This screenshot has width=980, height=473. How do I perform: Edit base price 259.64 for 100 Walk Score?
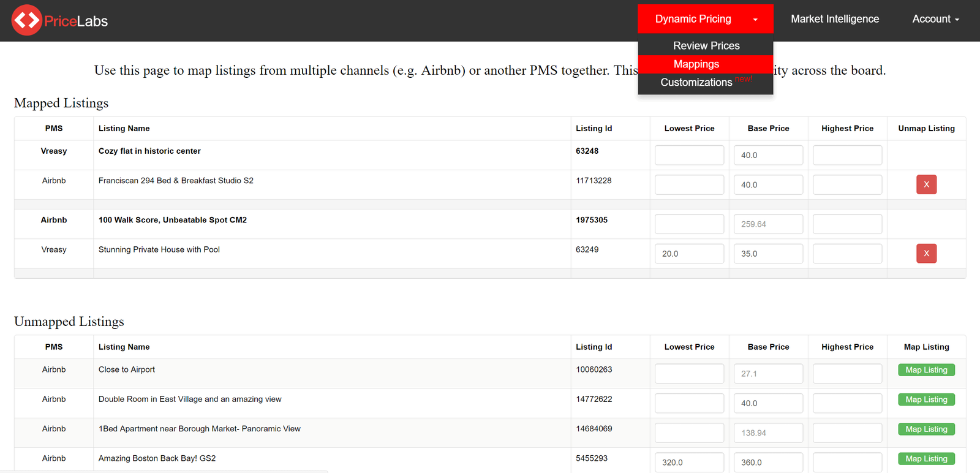point(768,224)
